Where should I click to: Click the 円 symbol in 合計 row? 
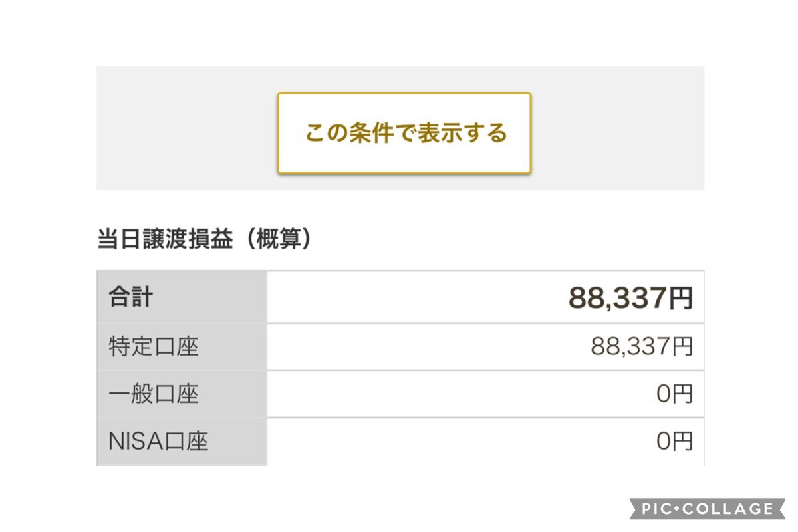coord(680,299)
